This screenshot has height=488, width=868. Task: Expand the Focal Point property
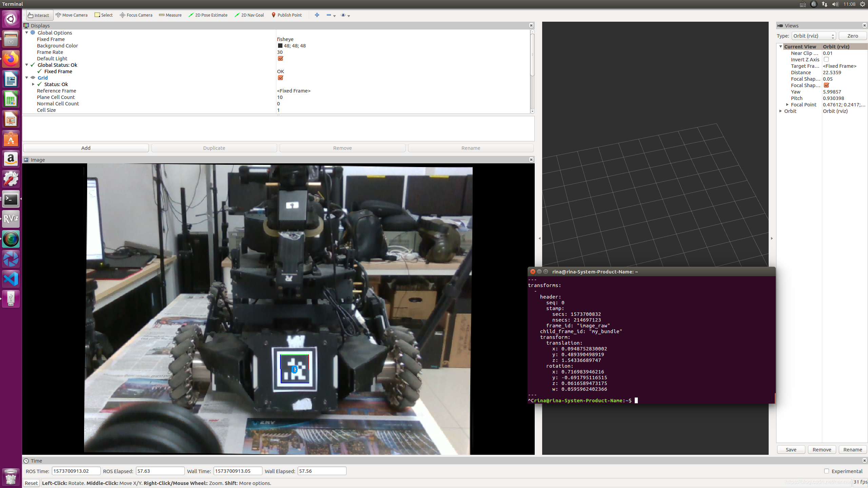[787, 104]
